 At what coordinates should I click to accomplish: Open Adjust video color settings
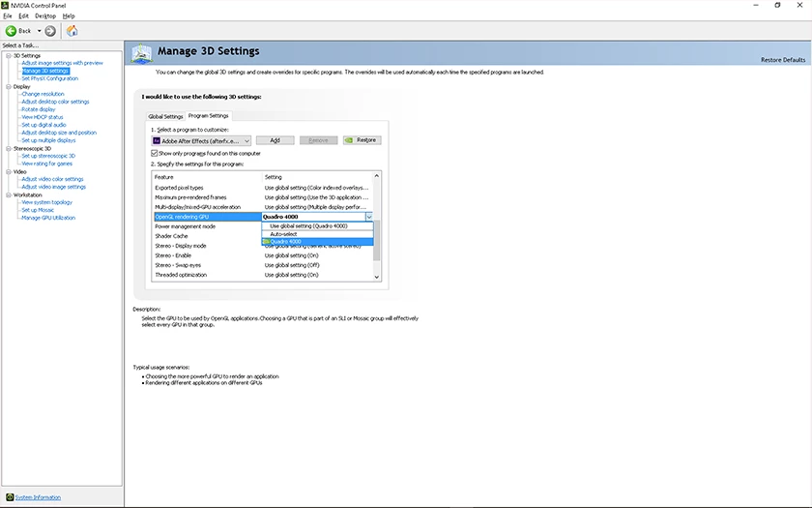pos(52,179)
